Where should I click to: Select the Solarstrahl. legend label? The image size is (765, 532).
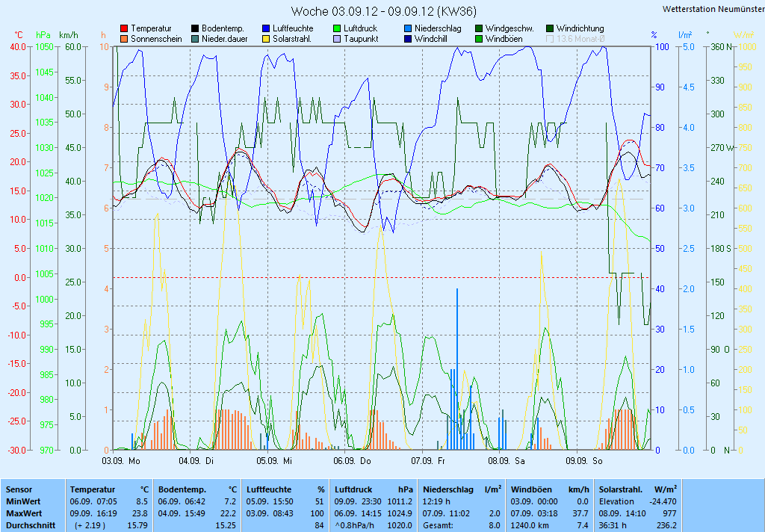tap(292, 39)
